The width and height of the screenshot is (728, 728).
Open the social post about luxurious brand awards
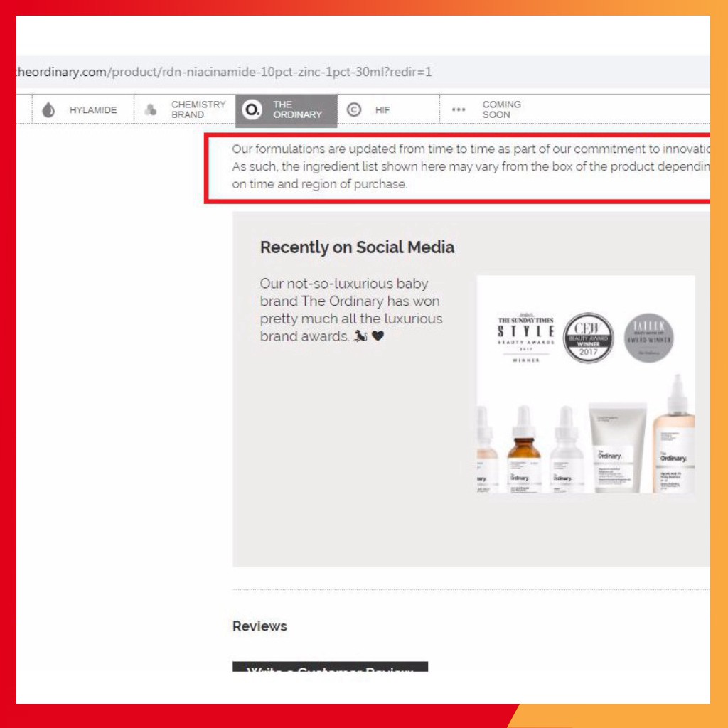click(x=350, y=310)
